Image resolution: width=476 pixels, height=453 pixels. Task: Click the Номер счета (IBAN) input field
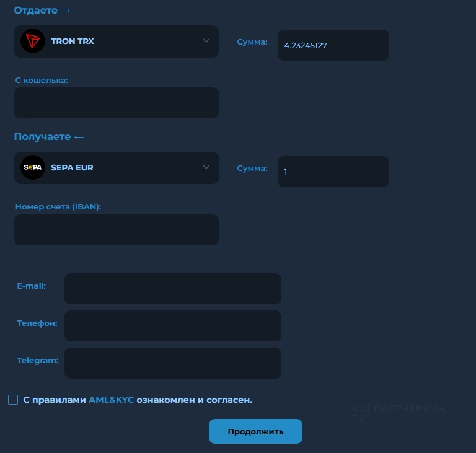(117, 230)
